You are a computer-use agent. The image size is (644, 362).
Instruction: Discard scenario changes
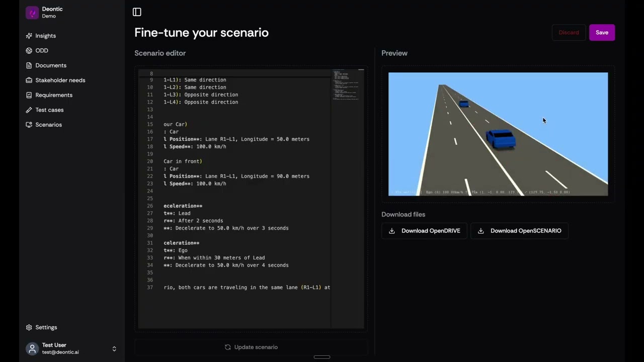point(569,33)
